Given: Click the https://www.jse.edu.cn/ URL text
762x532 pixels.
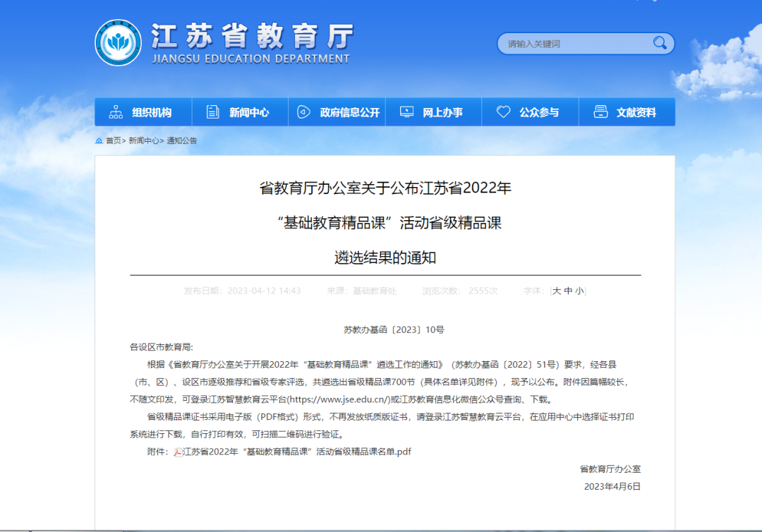Looking at the screenshot, I should tap(339, 399).
